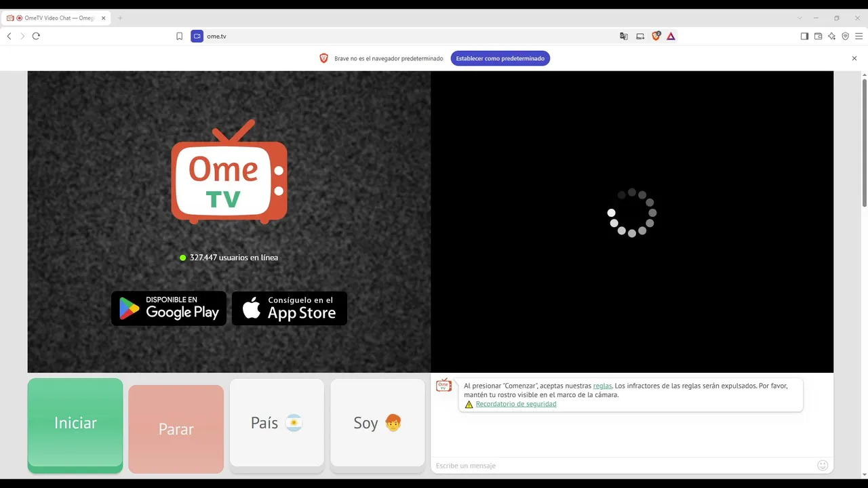The height and width of the screenshot is (488, 868).
Task: Click the camera site permission icon
Action: click(x=197, y=36)
